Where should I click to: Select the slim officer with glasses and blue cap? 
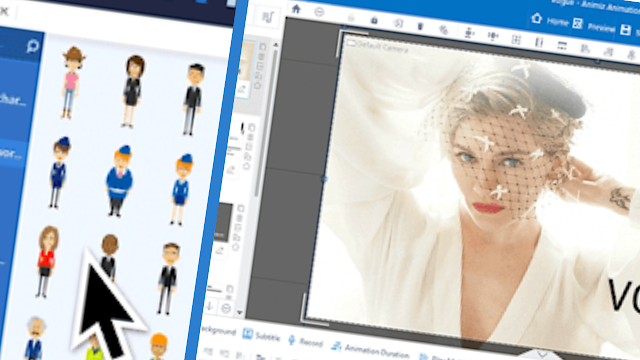tap(60, 173)
